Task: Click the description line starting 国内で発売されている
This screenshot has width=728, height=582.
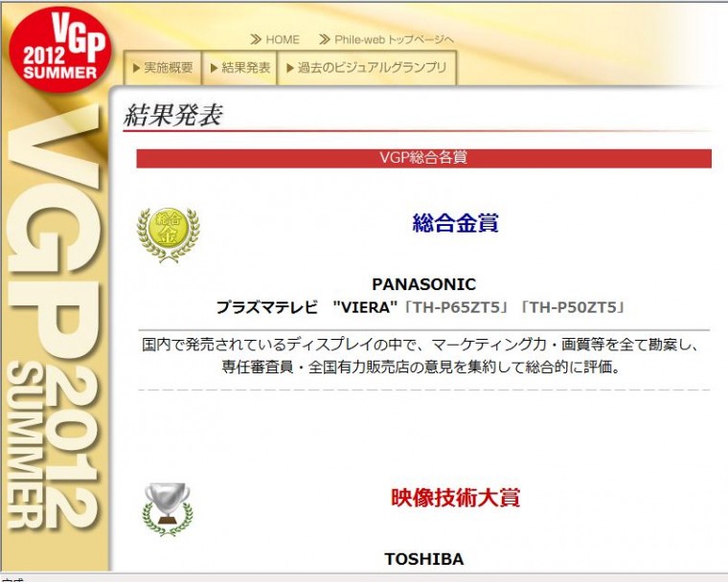Action: point(421,346)
